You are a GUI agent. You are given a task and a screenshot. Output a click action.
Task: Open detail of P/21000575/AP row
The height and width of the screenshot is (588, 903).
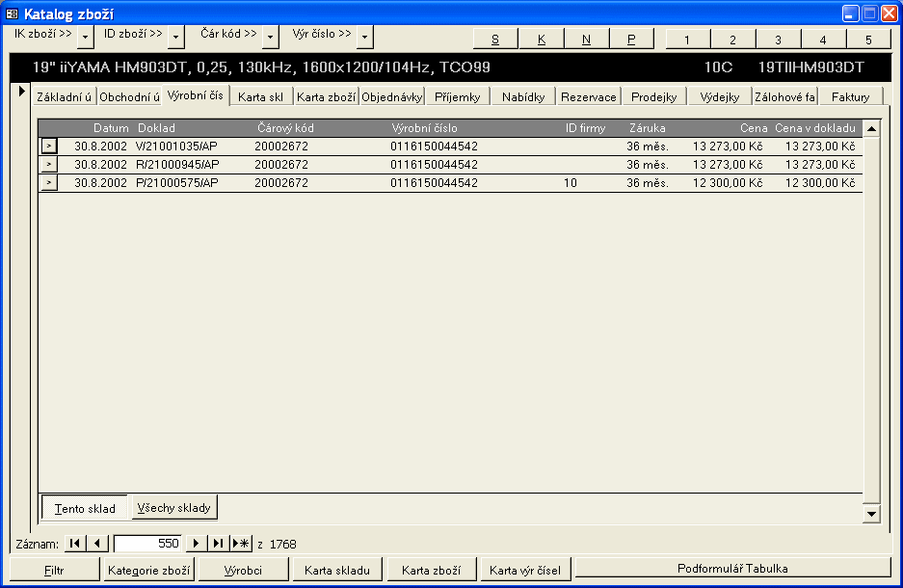coord(48,183)
